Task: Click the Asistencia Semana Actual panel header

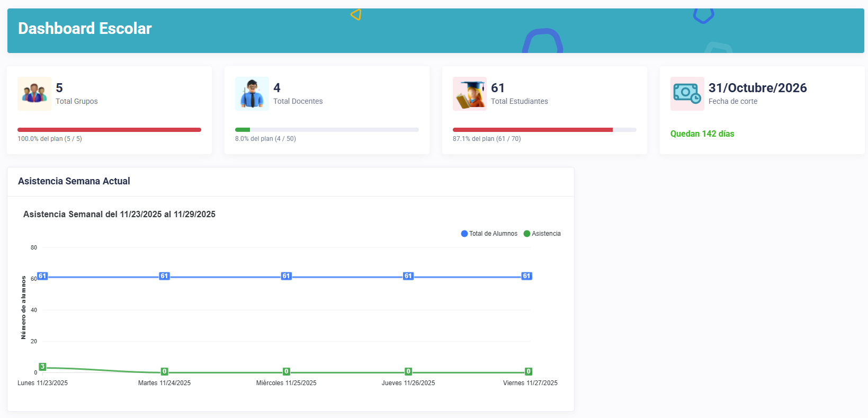Action: click(74, 181)
